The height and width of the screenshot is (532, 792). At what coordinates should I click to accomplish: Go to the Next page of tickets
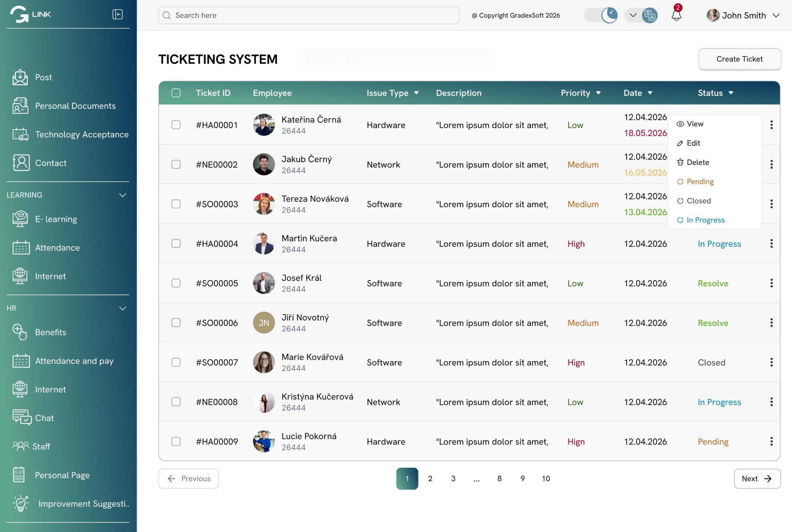[757, 479]
